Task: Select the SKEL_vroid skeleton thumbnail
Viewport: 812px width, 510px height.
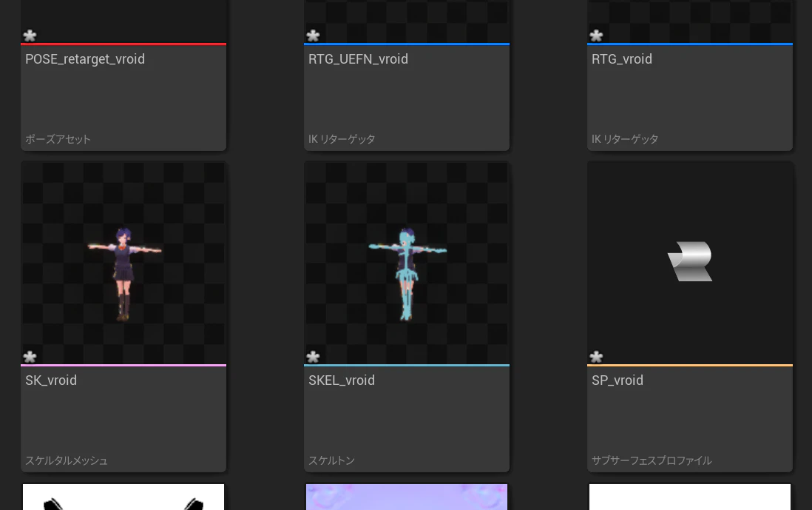Action: point(407,264)
